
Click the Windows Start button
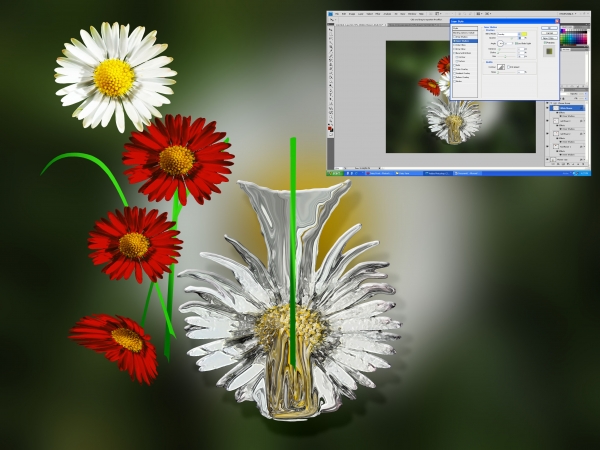335,173
